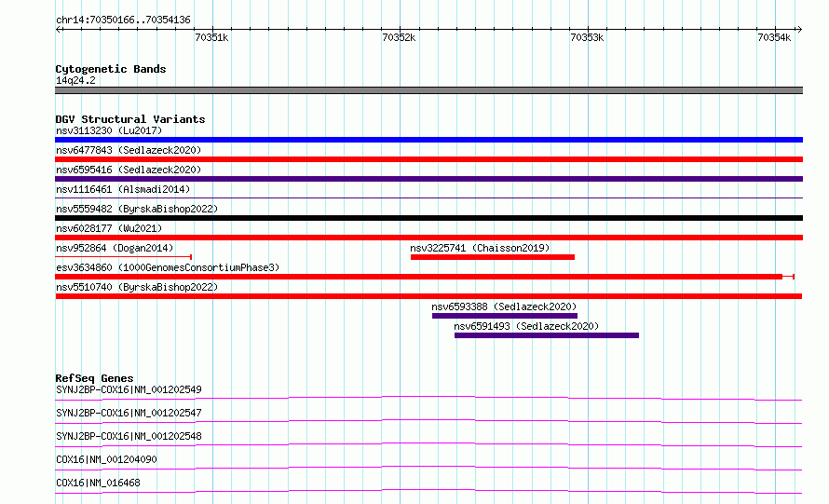Click the DGV Structural Variants track title

[x=130, y=119]
